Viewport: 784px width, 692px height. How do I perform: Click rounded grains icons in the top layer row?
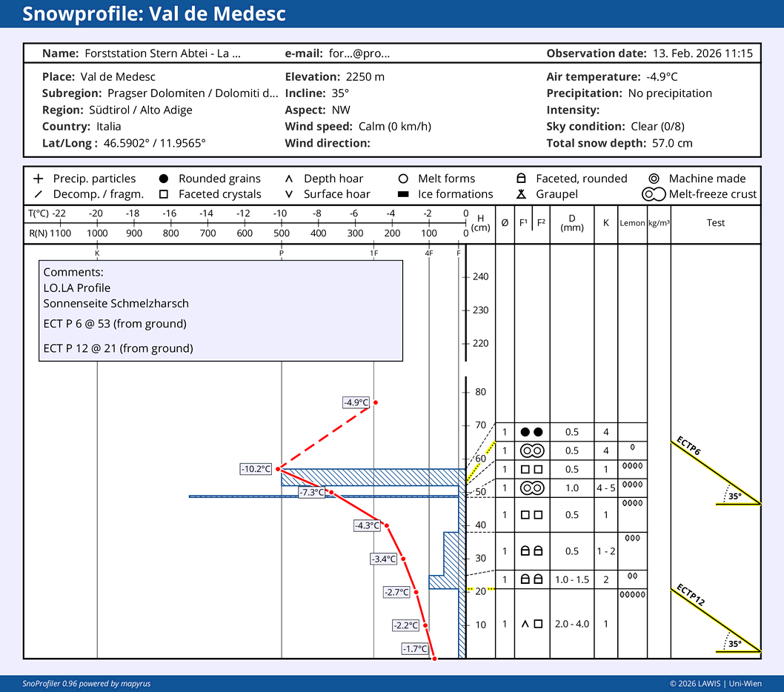coord(531,432)
